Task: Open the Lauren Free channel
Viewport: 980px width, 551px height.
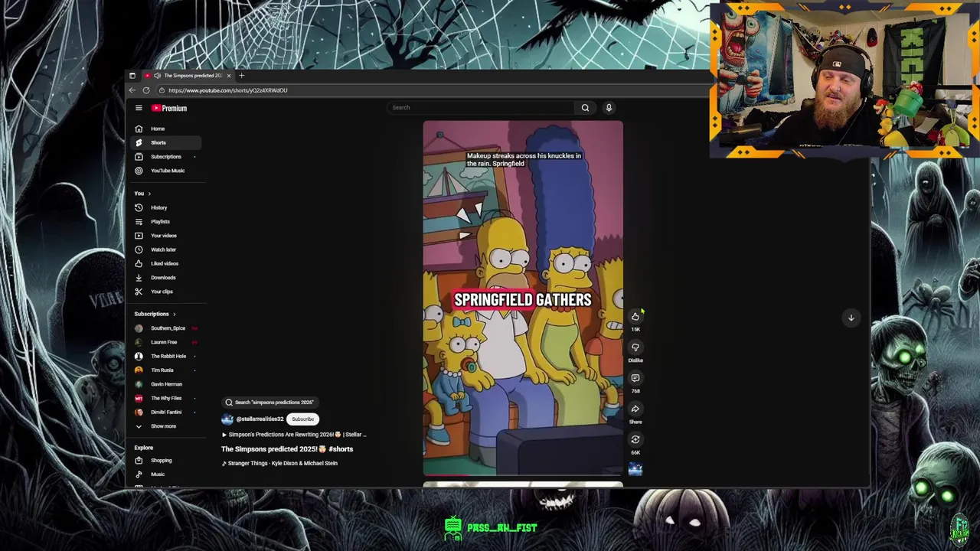Action: 165,342
